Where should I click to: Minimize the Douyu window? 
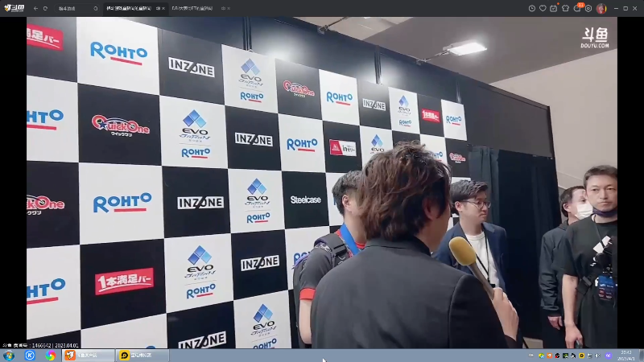(x=616, y=8)
